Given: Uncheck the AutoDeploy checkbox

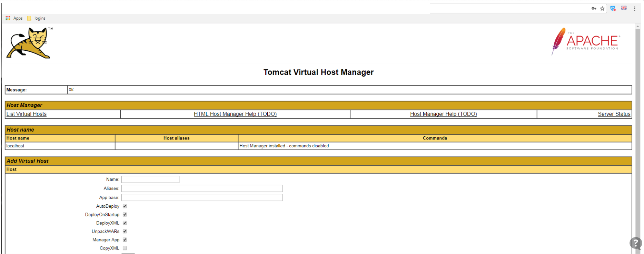Looking at the screenshot, I should (125, 206).
